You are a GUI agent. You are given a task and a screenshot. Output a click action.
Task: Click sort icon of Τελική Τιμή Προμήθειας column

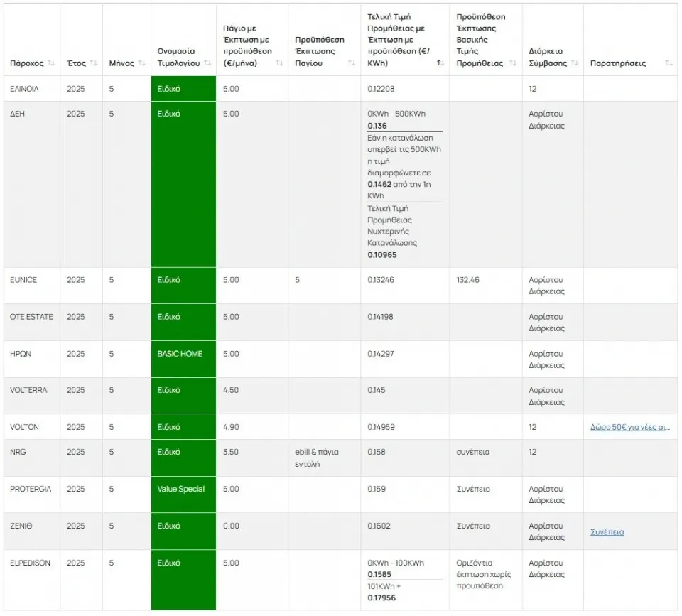click(440, 63)
